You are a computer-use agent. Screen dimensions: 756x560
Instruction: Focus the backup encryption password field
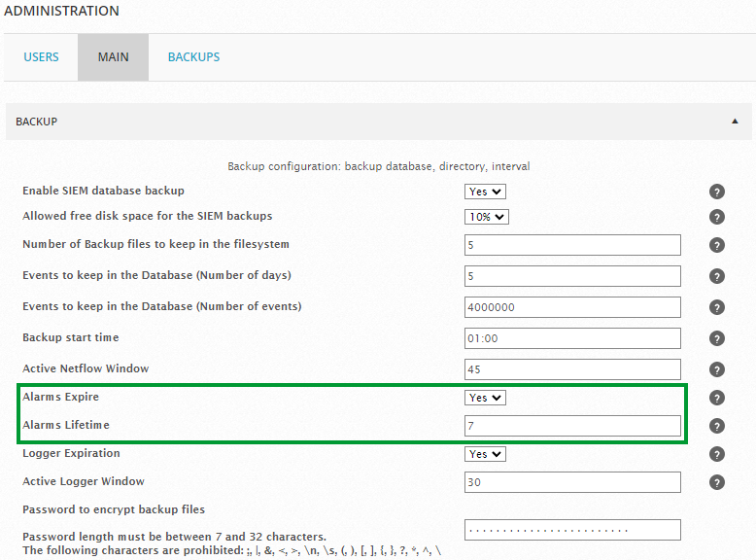(571, 530)
